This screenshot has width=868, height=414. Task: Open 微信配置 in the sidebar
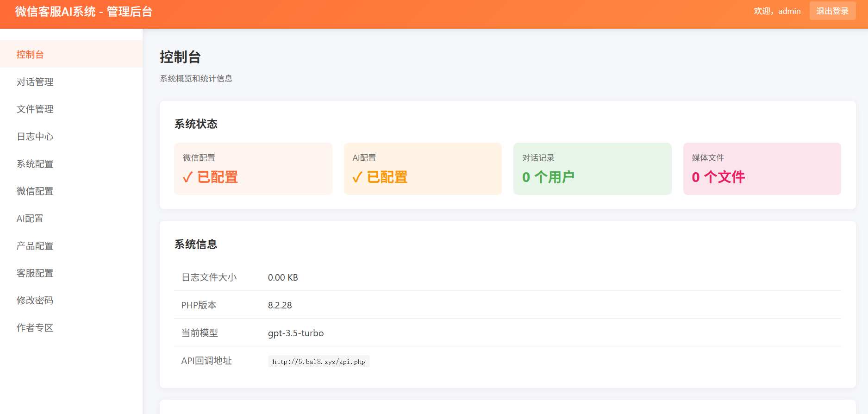tap(35, 191)
